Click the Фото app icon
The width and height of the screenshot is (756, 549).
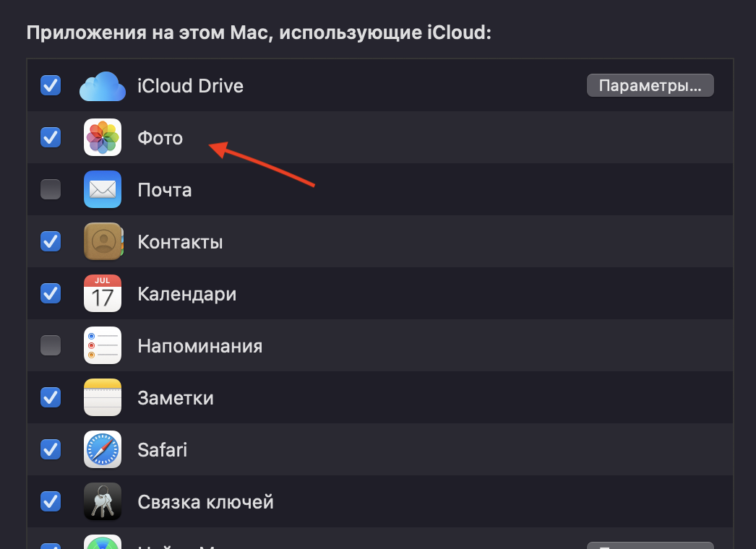click(102, 137)
